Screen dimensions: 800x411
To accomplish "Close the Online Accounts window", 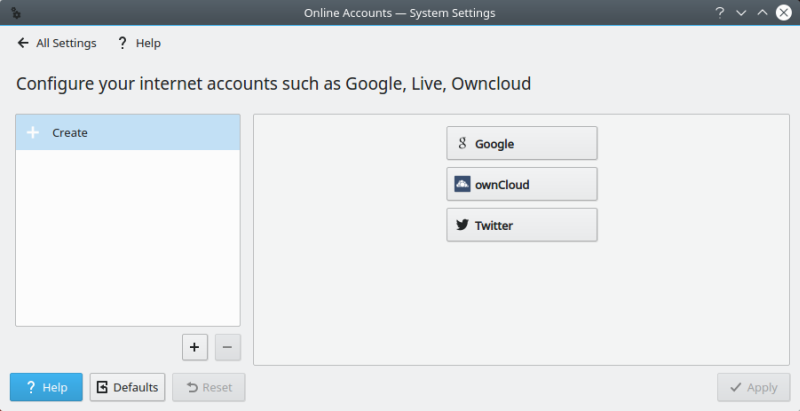I will [x=784, y=13].
